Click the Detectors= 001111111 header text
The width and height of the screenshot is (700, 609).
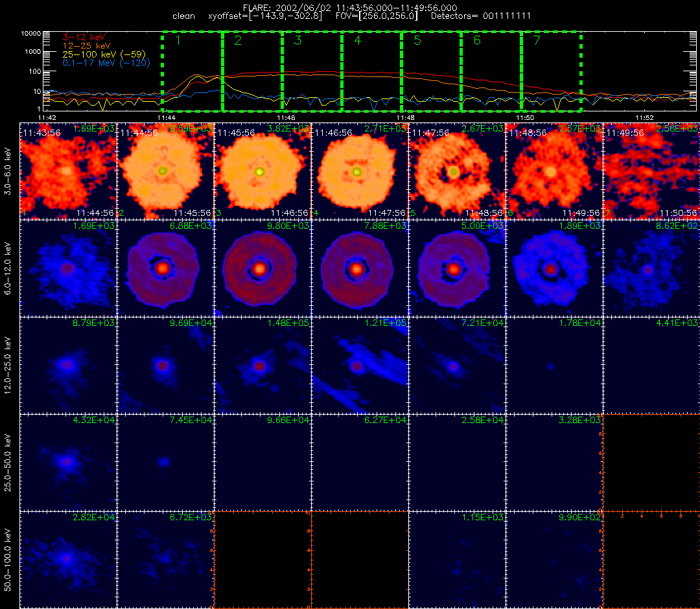click(481, 16)
